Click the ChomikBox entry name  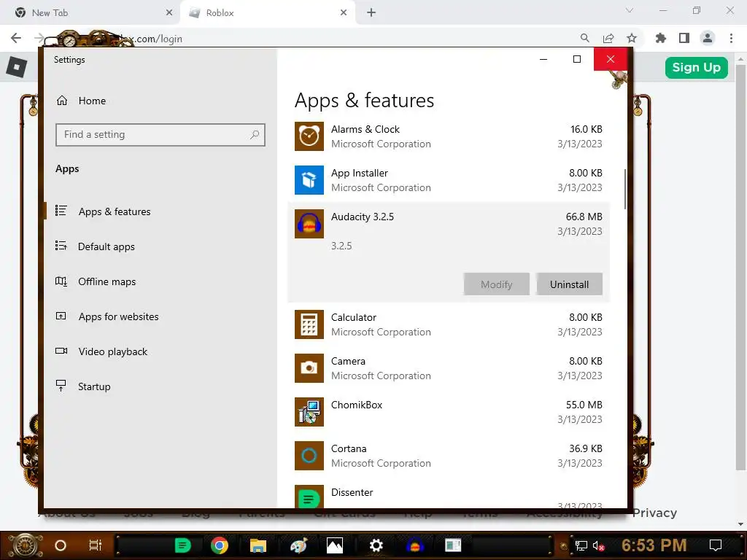click(x=356, y=405)
